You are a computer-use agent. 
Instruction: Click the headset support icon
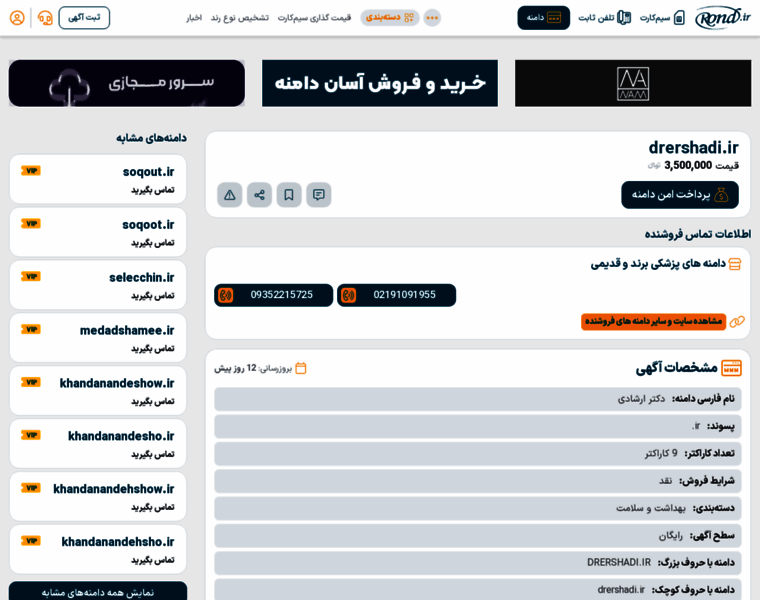point(45,18)
